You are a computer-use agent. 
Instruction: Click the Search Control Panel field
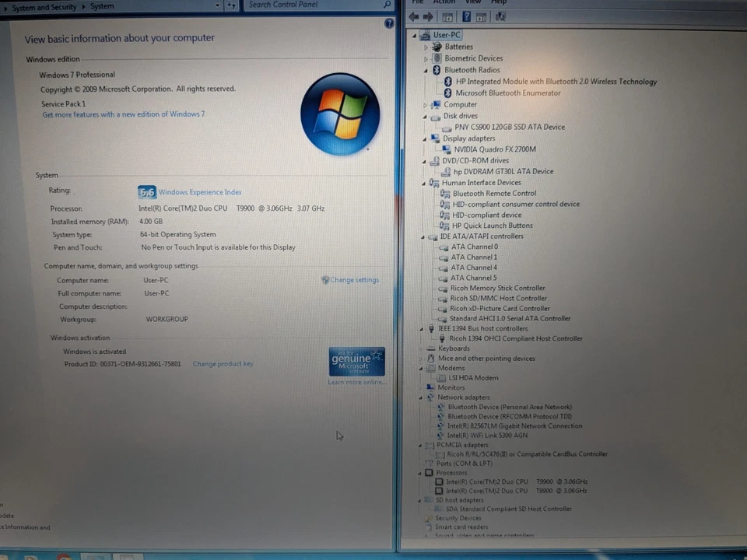(314, 5)
